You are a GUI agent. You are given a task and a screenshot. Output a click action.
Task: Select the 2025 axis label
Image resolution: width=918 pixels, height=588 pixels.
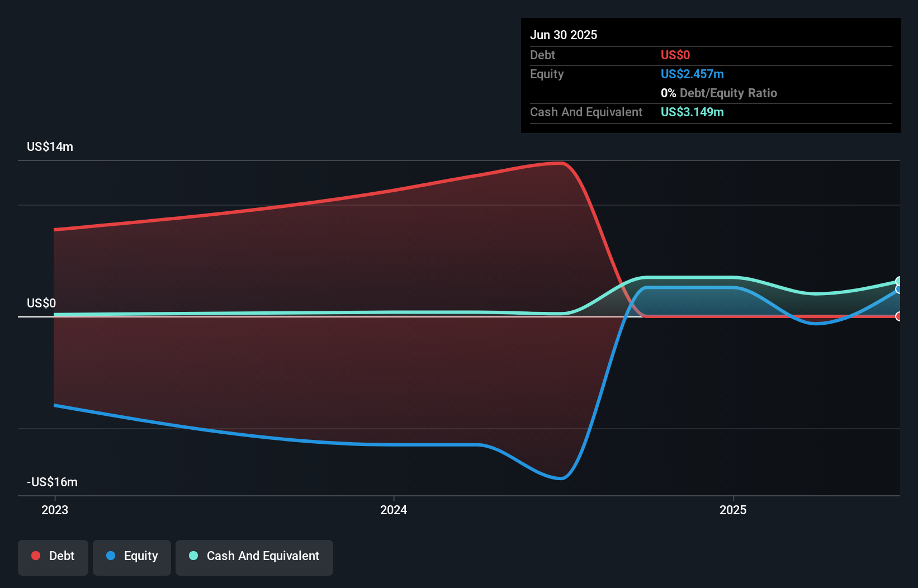(734, 510)
